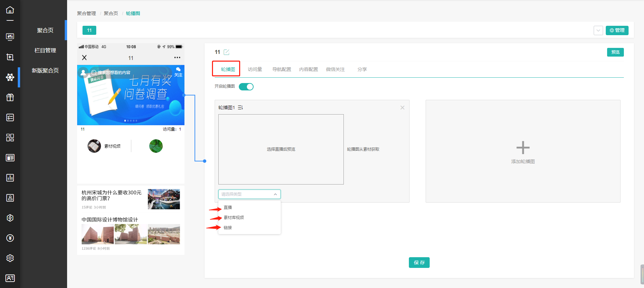Image resolution: width=644 pixels, height=288 pixels.
Task: Click the green leaf round avatar in preview
Action: [156, 146]
